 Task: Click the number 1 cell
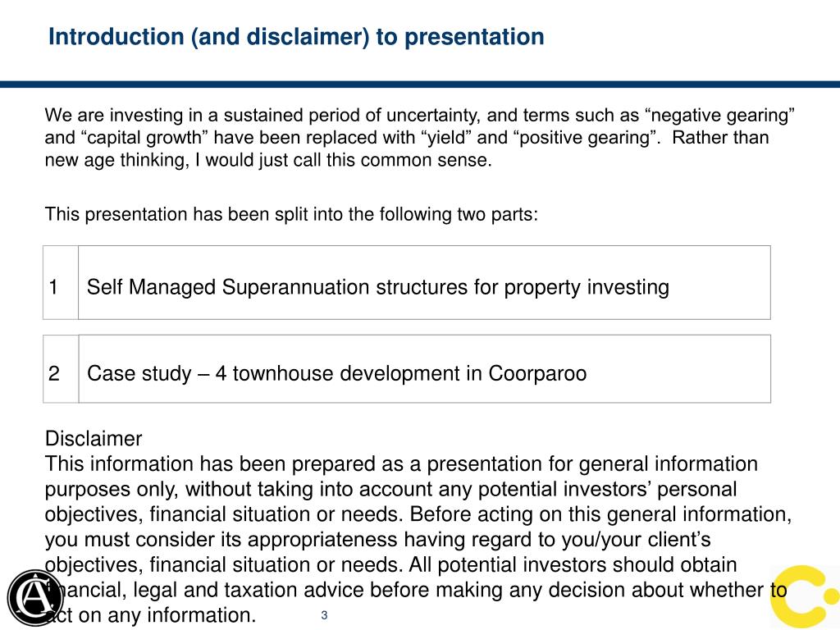61,282
